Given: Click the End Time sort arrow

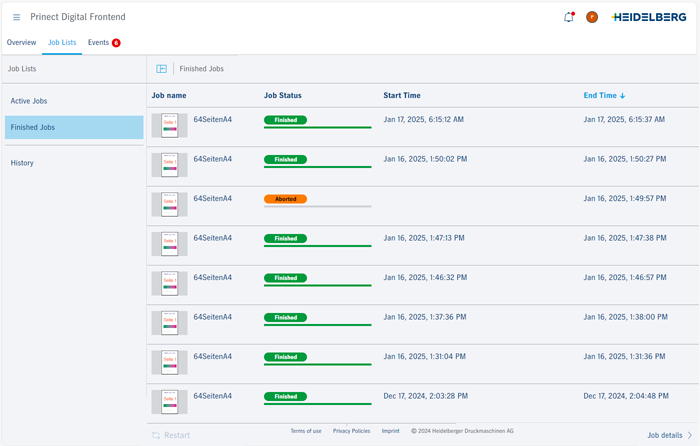Looking at the screenshot, I should pyautogui.click(x=623, y=96).
